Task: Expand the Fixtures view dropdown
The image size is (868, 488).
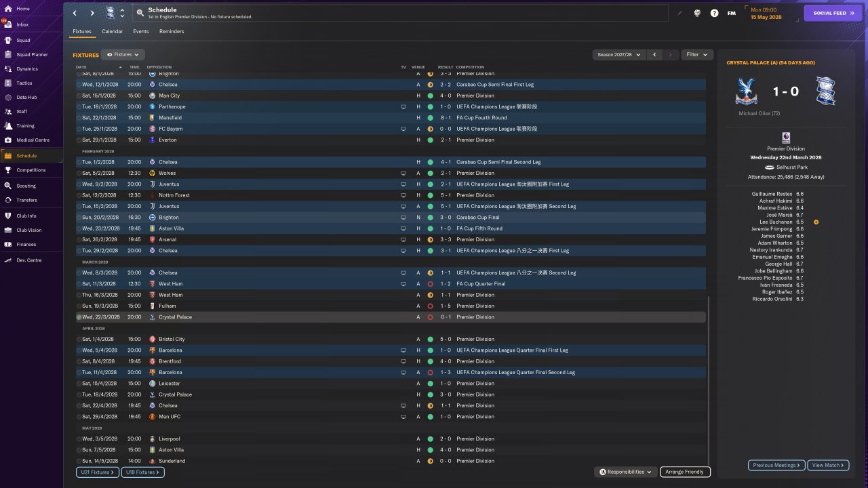Action: [123, 54]
